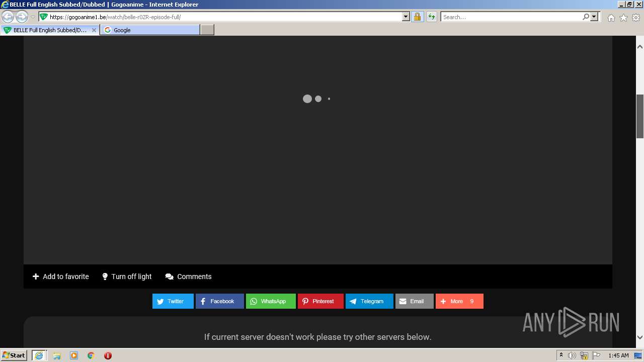The image size is (644, 362).
Task: Share via Telegram
Action: [369, 301]
